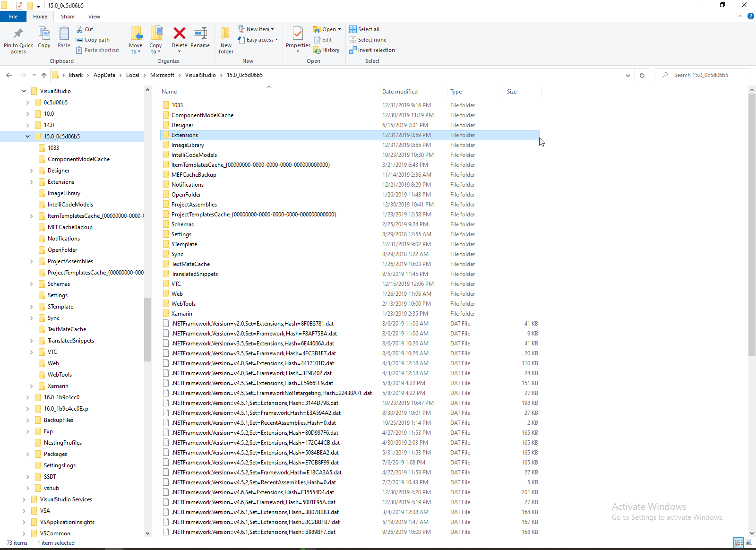Collapse the 15.0_0c5d06b5 tree node
This screenshot has height=550, width=756.
point(28,137)
